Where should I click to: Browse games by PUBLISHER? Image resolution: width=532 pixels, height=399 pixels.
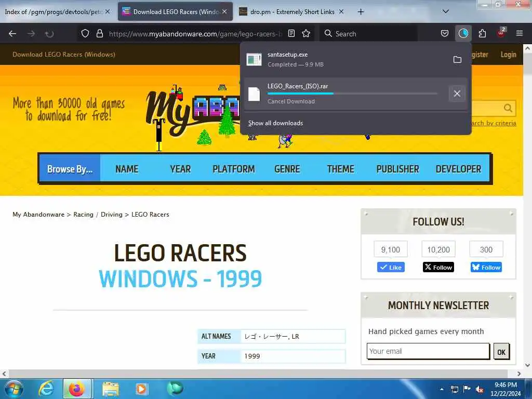[397, 169]
